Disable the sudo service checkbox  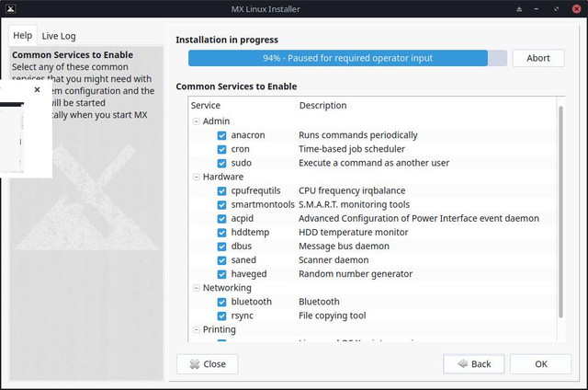221,164
